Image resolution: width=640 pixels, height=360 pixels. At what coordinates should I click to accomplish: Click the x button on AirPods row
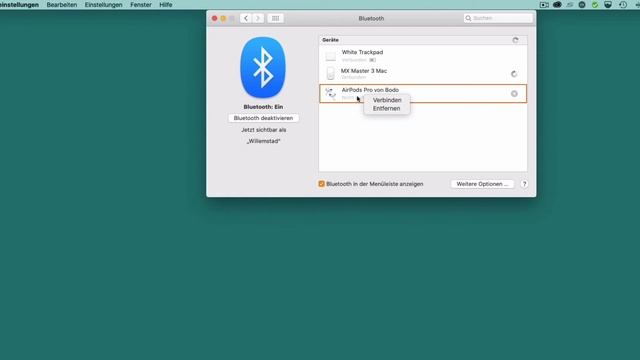tap(514, 94)
